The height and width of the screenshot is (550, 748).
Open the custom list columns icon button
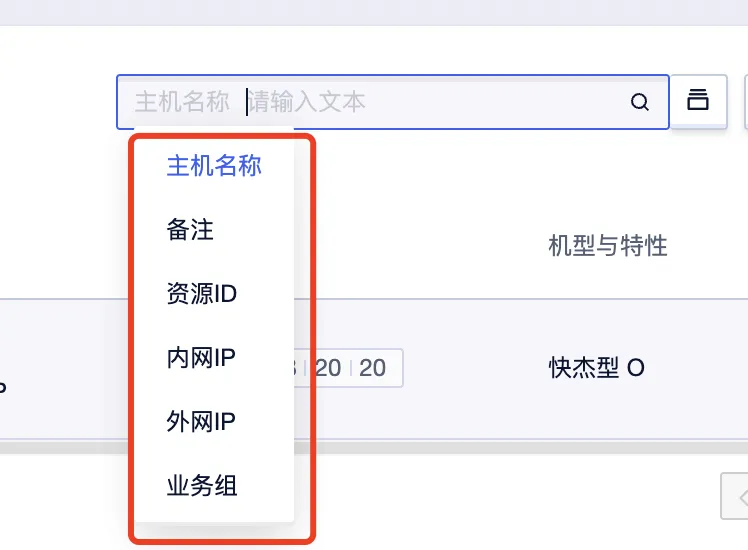[x=698, y=101]
